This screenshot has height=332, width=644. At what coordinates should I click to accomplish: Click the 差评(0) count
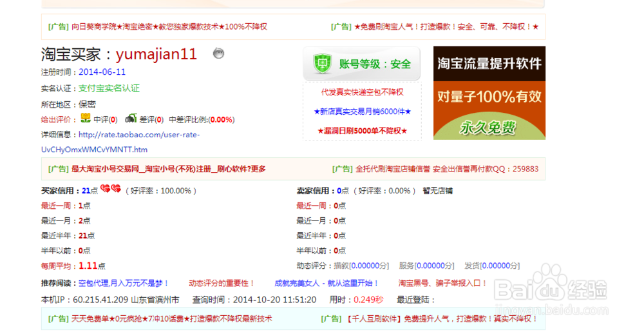151,119
